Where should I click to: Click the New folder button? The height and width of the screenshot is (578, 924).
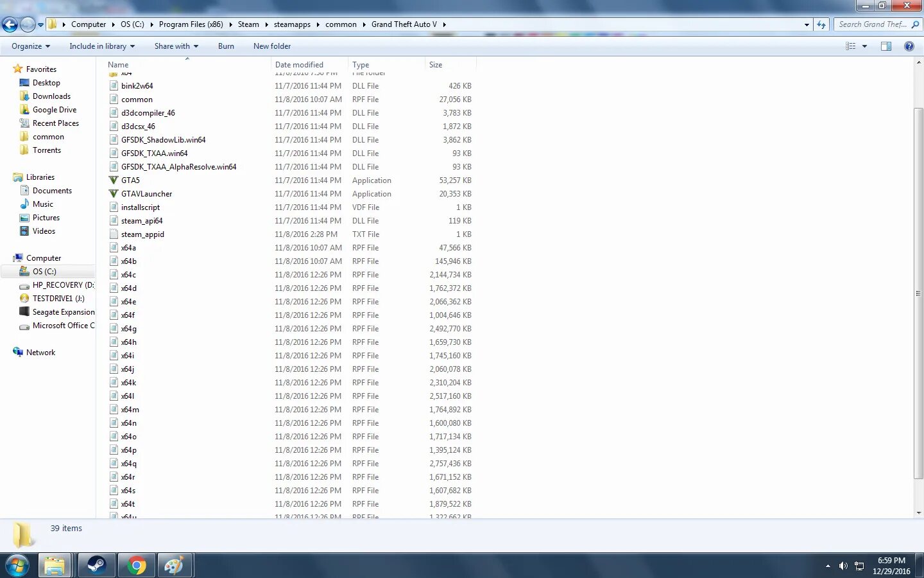click(x=272, y=46)
